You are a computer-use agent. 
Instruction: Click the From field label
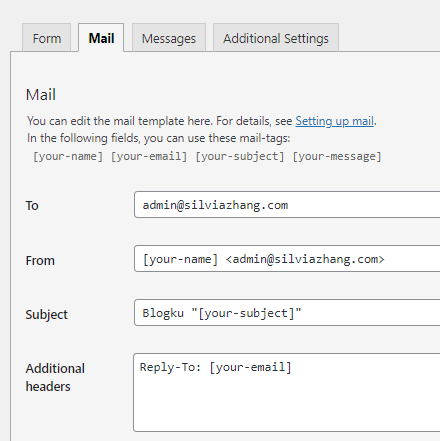coord(40,260)
